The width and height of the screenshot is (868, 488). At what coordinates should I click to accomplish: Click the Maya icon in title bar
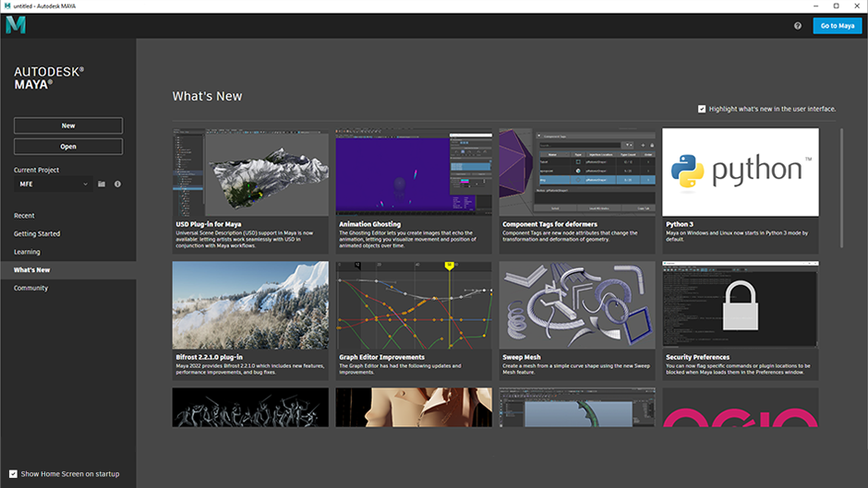point(7,6)
